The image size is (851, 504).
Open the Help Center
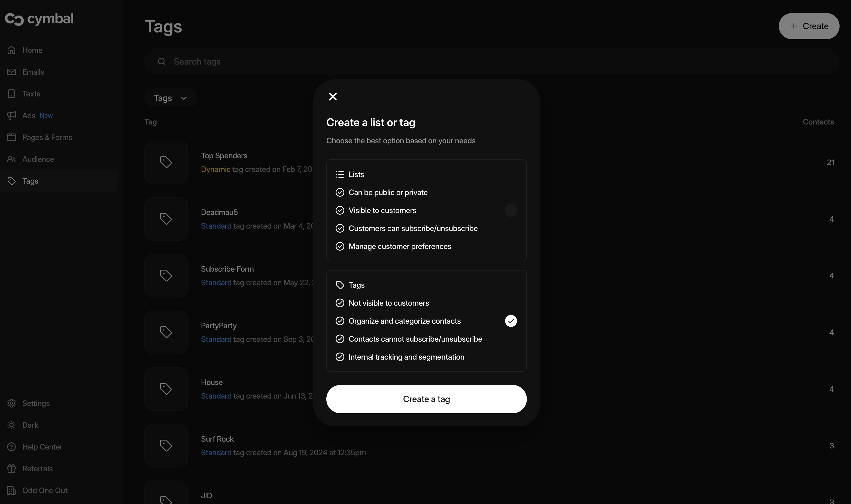coord(42,447)
